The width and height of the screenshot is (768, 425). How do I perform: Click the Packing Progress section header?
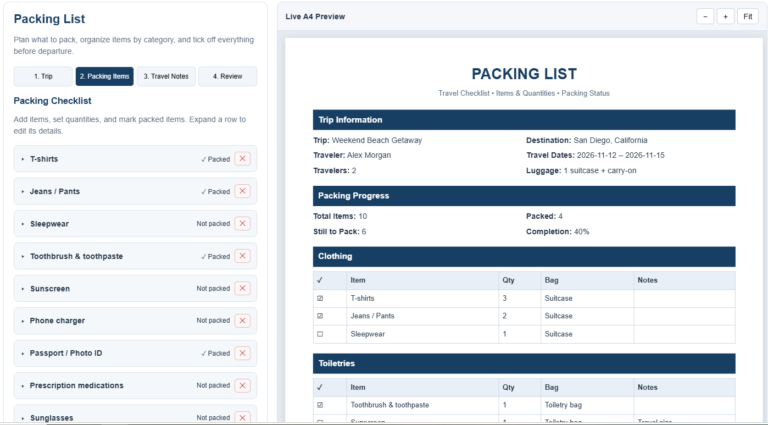(524, 196)
